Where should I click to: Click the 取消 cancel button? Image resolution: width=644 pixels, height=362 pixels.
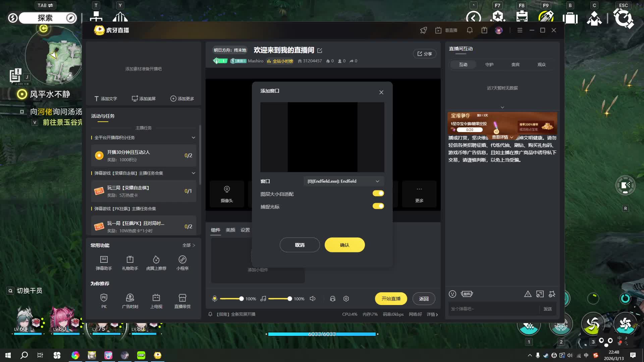[300, 245]
